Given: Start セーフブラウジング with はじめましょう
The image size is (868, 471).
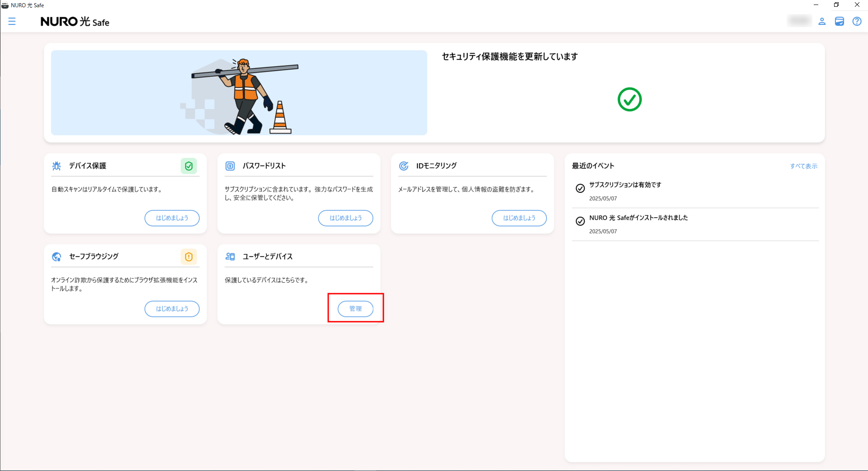Looking at the screenshot, I should (172, 309).
